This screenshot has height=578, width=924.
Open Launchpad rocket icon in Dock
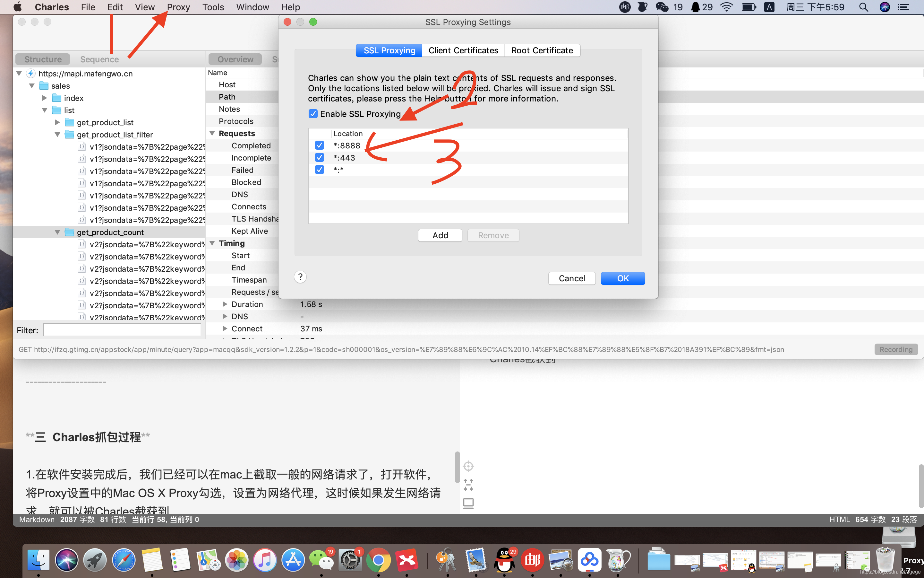95,560
